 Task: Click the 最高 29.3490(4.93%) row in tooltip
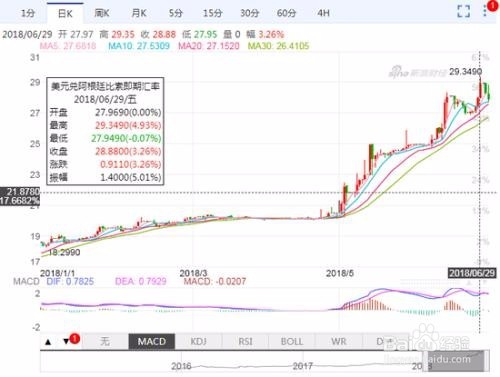(x=105, y=125)
